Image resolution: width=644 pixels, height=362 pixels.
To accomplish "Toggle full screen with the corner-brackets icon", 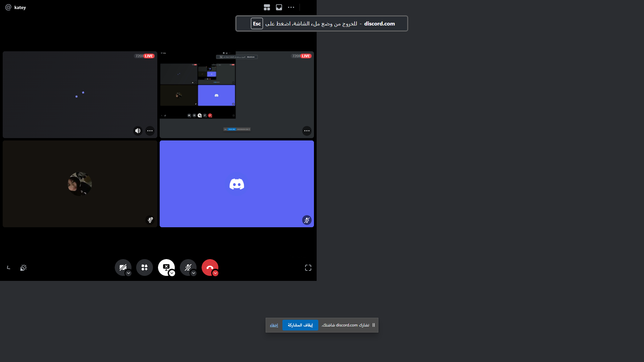I will coord(308,268).
